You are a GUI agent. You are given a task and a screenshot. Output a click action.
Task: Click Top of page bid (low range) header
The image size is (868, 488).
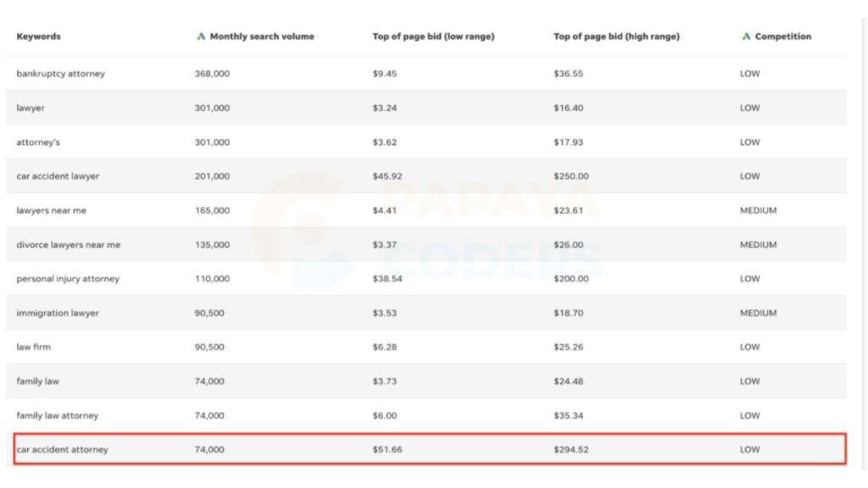click(433, 36)
